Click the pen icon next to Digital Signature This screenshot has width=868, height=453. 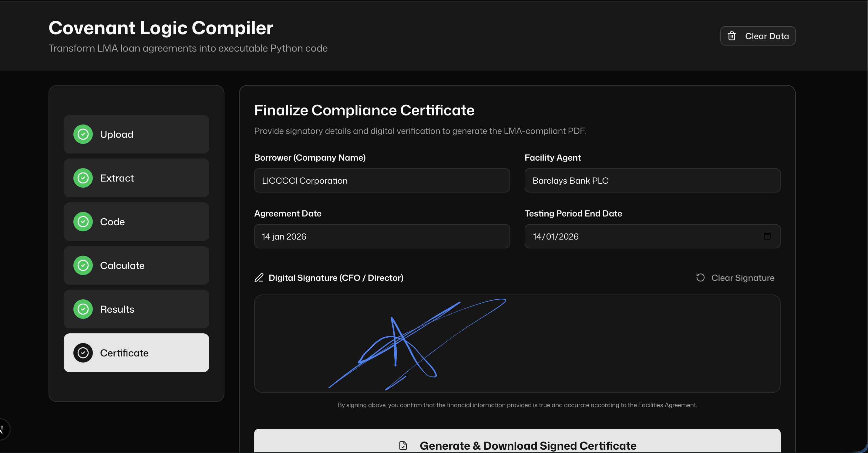coord(259,278)
